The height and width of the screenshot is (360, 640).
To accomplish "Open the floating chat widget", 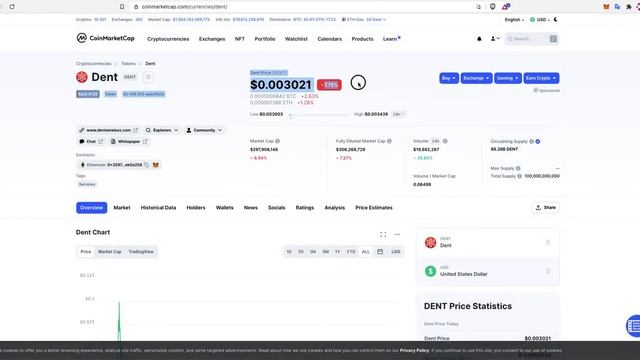I will (x=633, y=326).
